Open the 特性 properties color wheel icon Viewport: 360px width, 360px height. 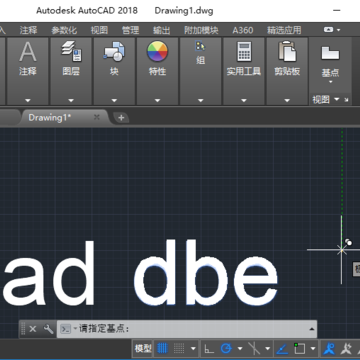pyautogui.click(x=157, y=51)
